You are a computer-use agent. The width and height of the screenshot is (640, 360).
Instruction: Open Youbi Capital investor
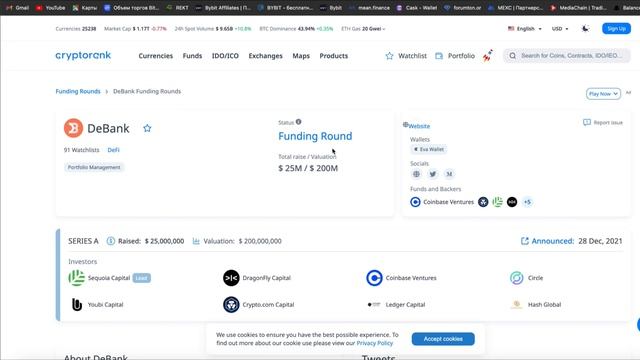point(105,304)
